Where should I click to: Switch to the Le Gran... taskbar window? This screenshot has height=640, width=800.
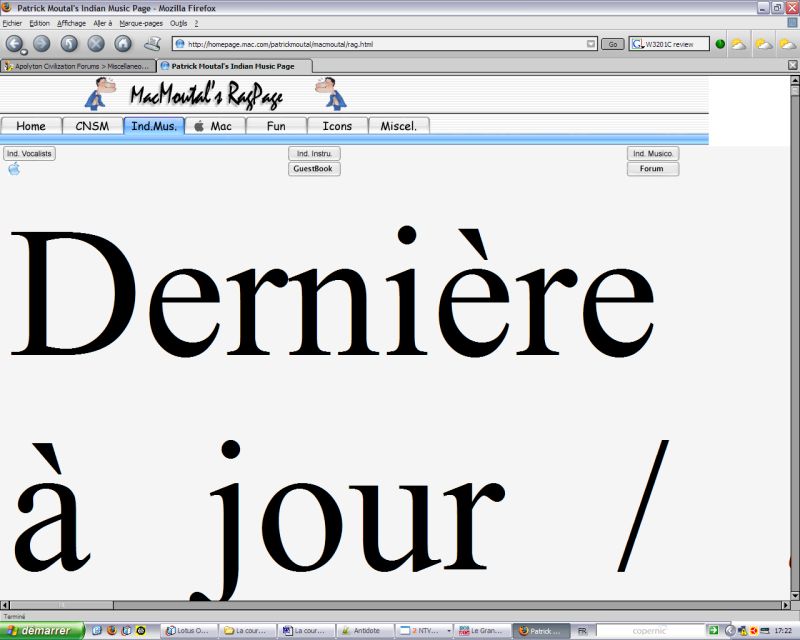483,631
